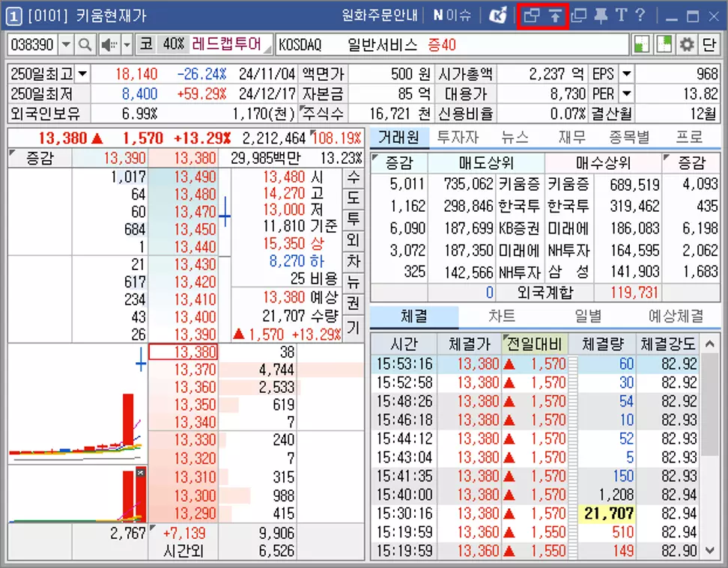The height and width of the screenshot is (568, 728).
Task: Select the 차트 tab
Action: coord(502,317)
